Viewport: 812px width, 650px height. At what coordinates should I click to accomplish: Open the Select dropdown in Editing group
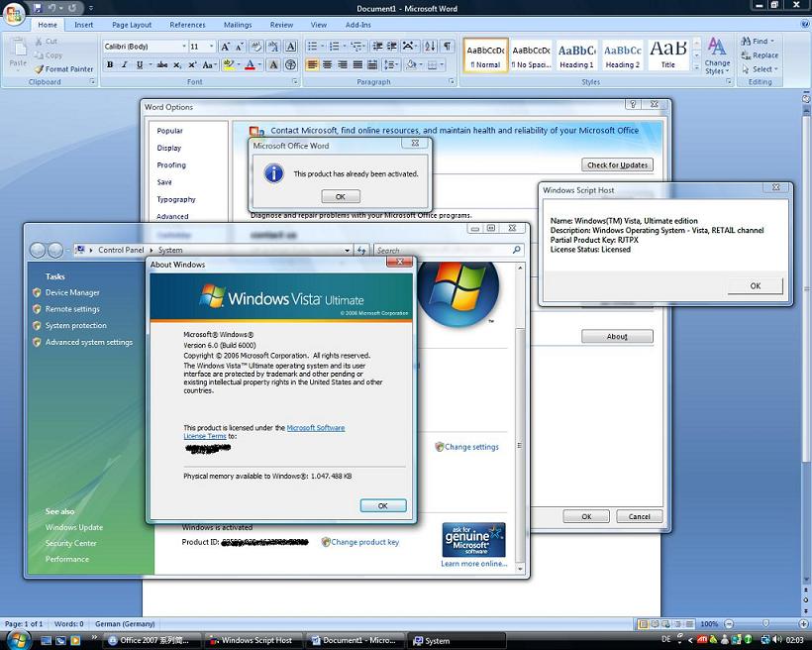pyautogui.click(x=760, y=69)
